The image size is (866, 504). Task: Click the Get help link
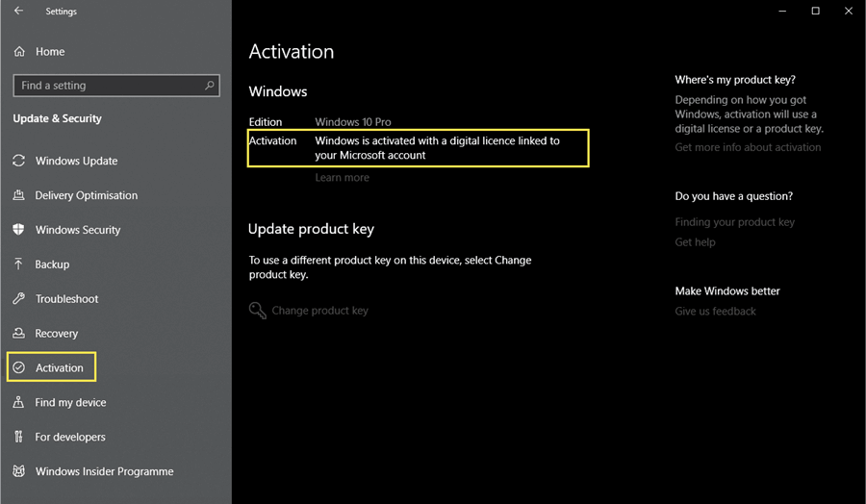[695, 241]
